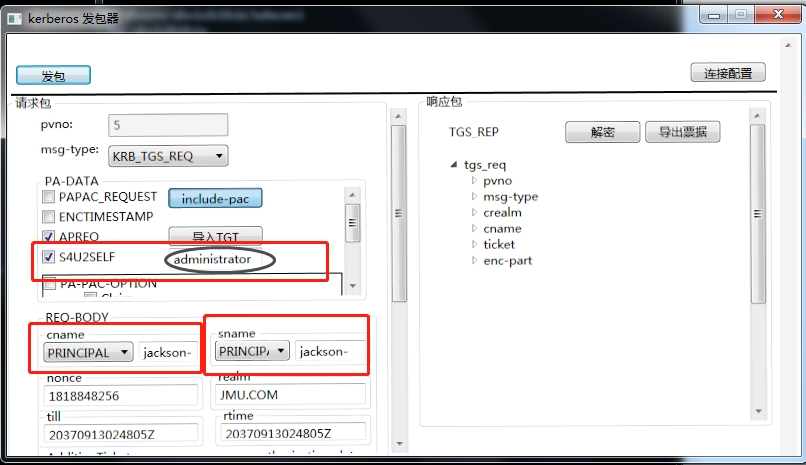Tick the ENCTIMESTAMP checkbox
Image resolution: width=806 pixels, height=465 pixels.
(49, 217)
